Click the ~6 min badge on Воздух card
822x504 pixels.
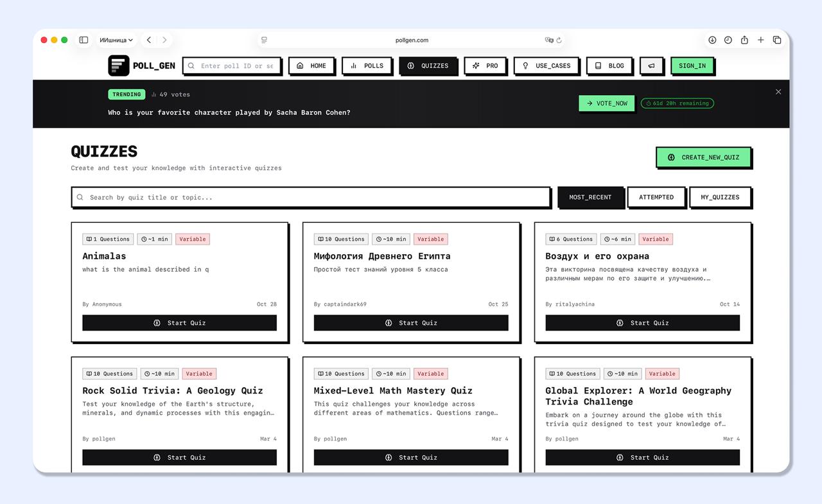[619, 239]
